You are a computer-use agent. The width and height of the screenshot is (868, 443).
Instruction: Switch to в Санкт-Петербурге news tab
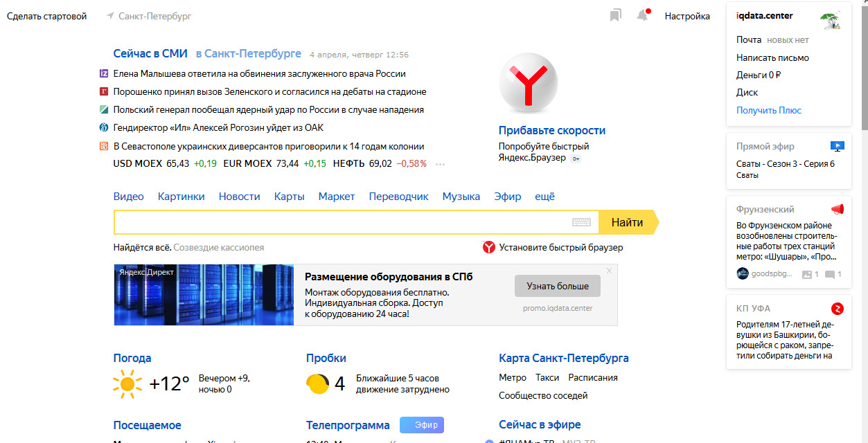point(249,53)
